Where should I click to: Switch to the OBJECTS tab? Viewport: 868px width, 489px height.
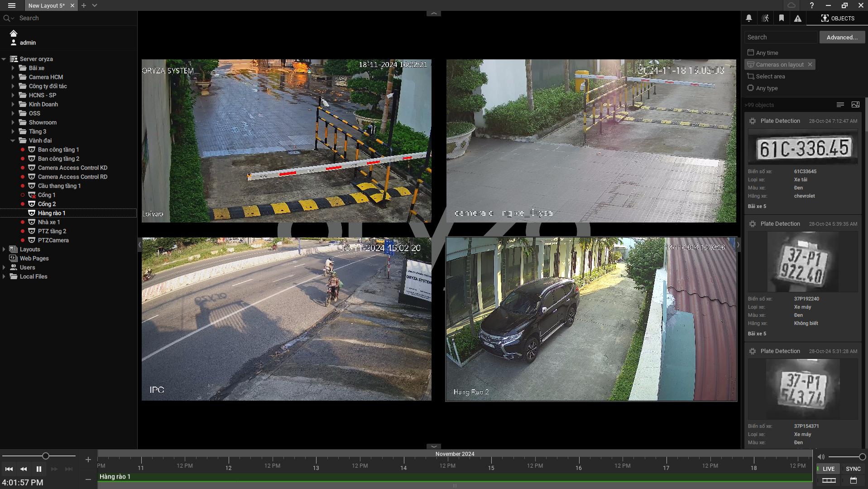coord(838,18)
